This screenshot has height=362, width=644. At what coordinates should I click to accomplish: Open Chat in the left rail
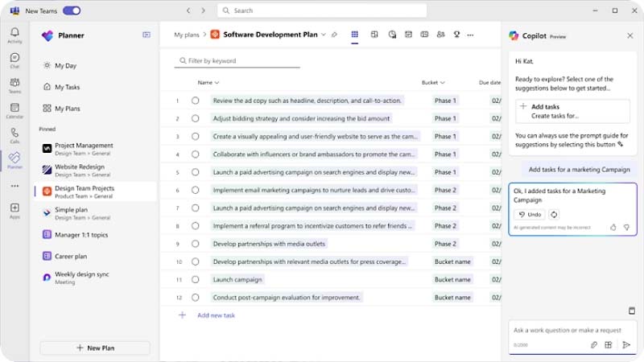pyautogui.click(x=14, y=60)
